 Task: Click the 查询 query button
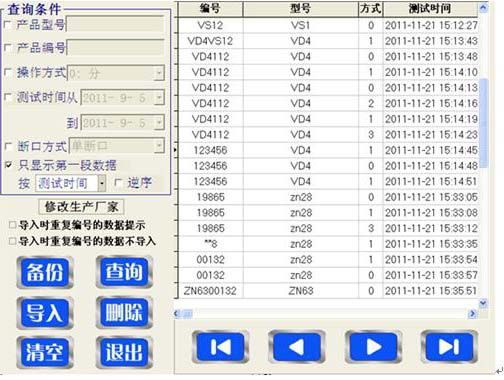coord(124,272)
